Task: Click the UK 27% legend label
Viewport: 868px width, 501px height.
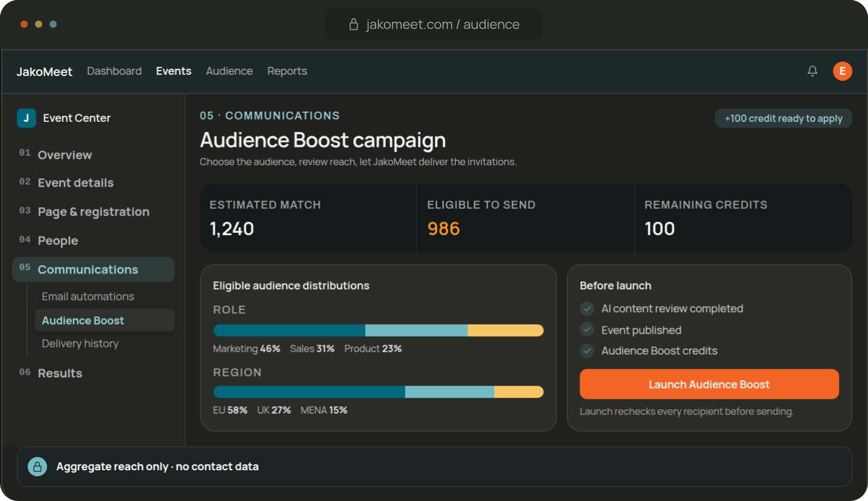Action: tap(274, 410)
